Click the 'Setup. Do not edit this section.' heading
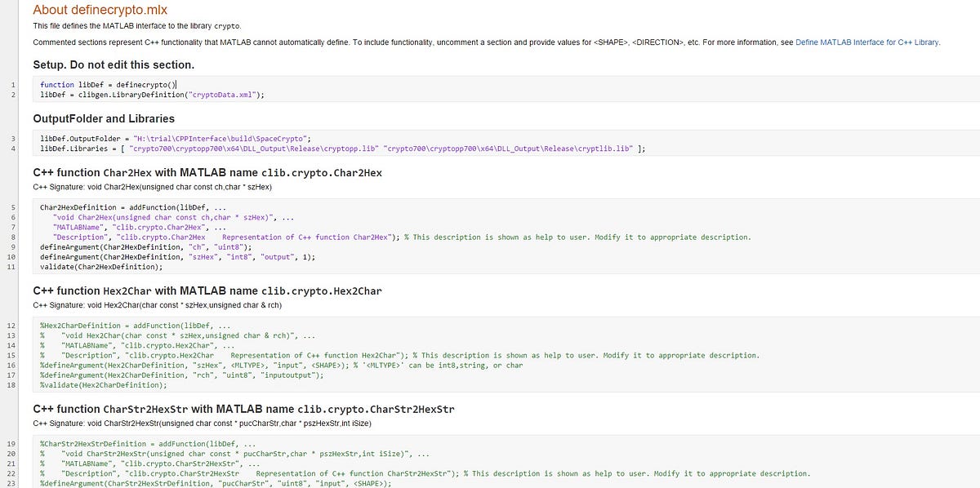 (114, 64)
